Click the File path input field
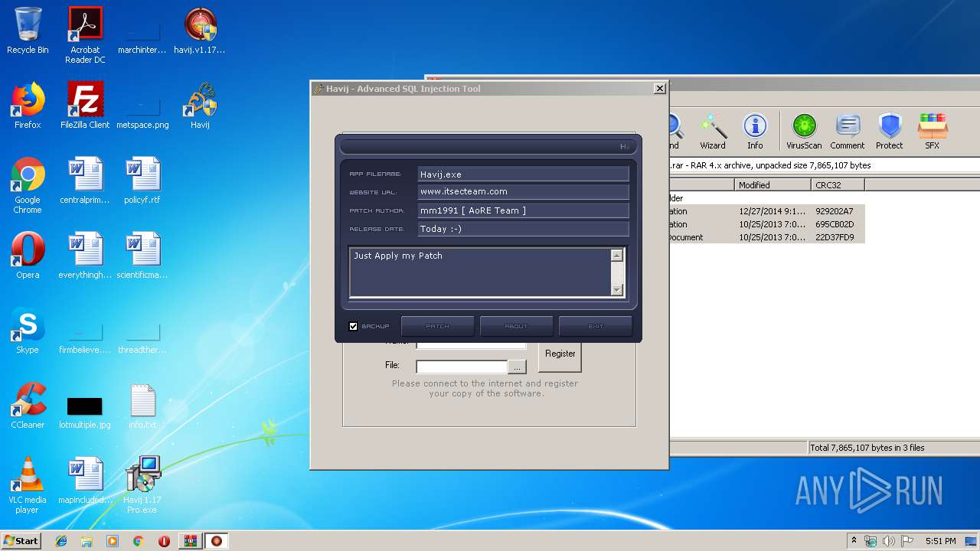The height and width of the screenshot is (551, 980). [462, 367]
